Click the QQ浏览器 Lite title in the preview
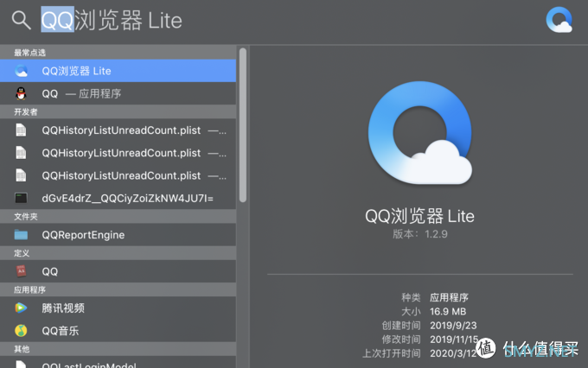Viewport: 588px width, 368px height. point(419,216)
